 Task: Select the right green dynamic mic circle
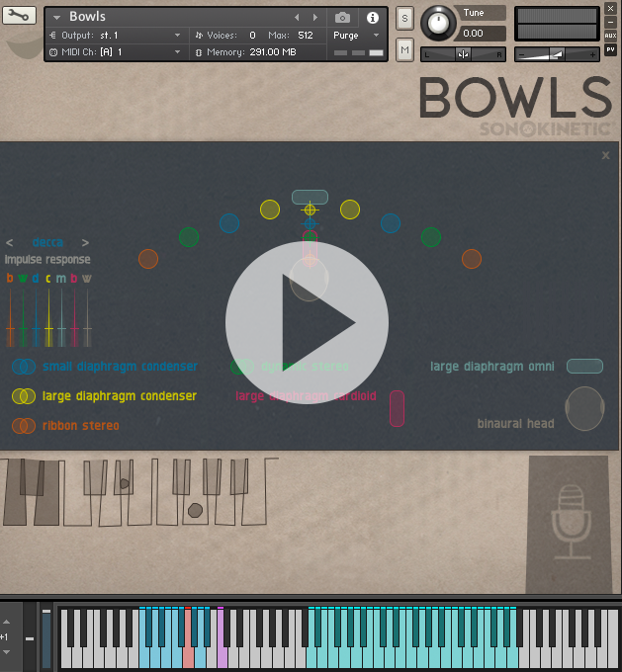tap(431, 237)
